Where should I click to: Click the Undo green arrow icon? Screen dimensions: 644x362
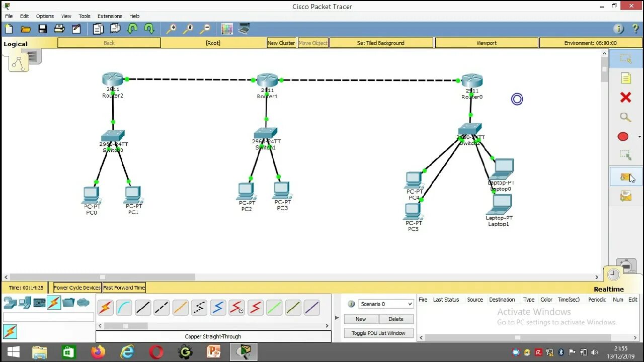click(x=132, y=29)
